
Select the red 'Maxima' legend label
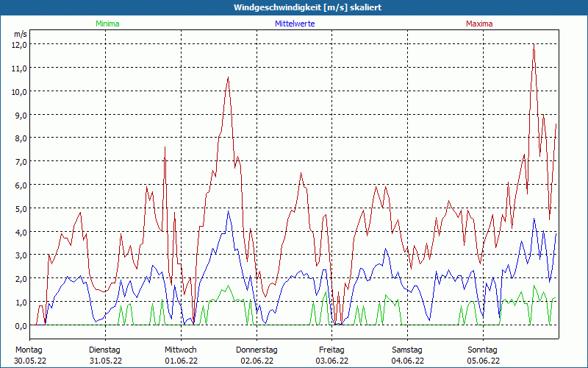tap(479, 24)
